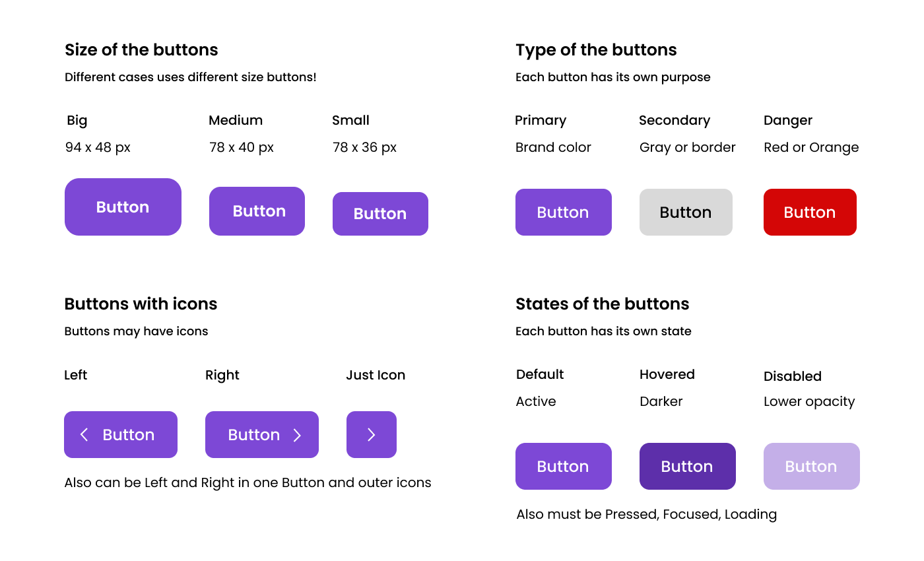The height and width of the screenshot is (561, 924).
Task: Select the 'States of the buttons' heading text
Action: click(x=602, y=304)
